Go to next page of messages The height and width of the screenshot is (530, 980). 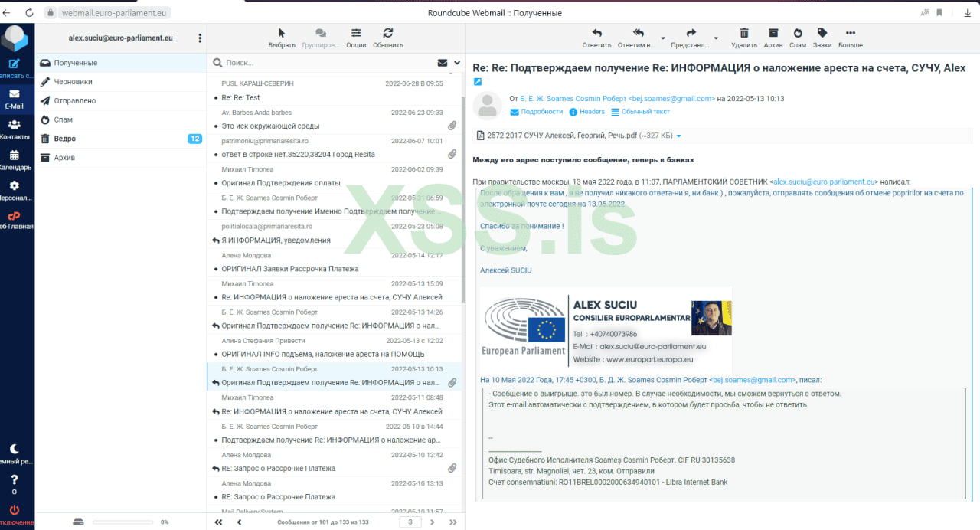[x=433, y=522]
